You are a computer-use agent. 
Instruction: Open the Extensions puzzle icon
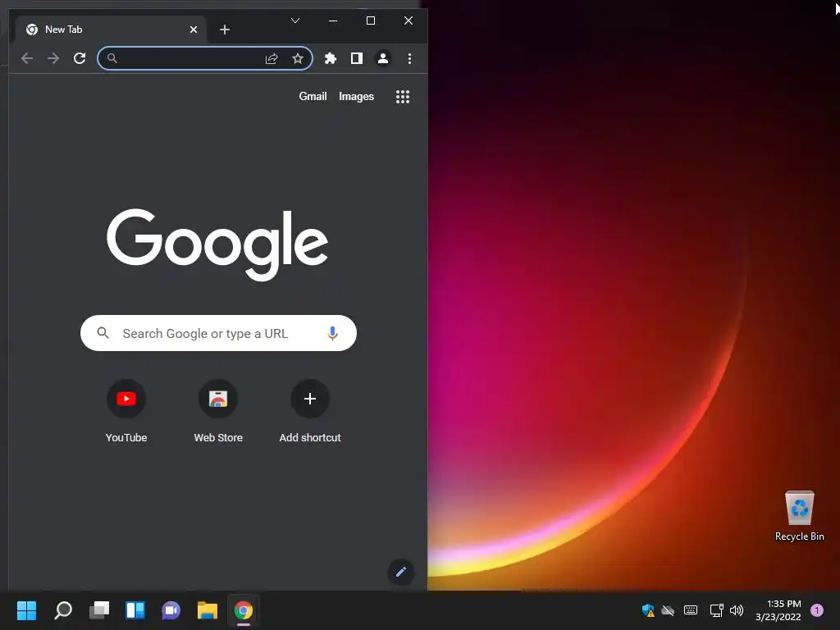(331, 58)
